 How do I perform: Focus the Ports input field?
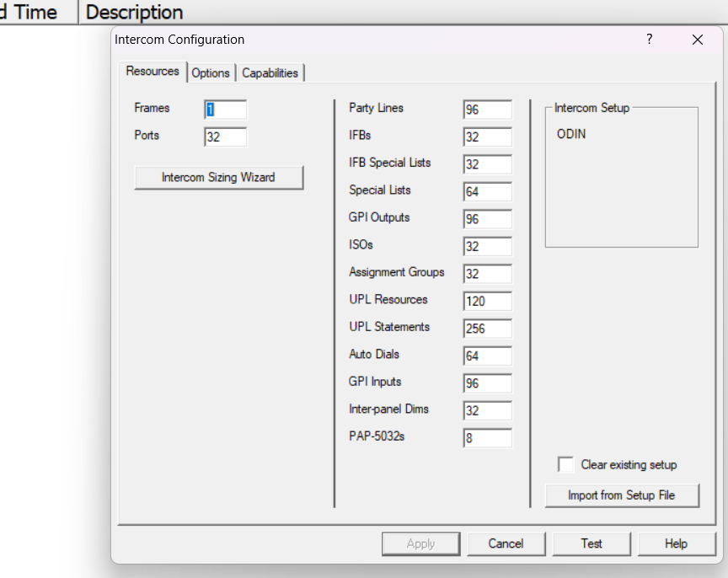[225, 136]
